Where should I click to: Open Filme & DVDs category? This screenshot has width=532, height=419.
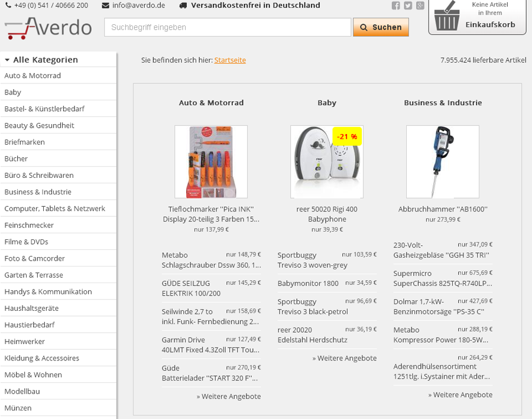click(x=59, y=242)
